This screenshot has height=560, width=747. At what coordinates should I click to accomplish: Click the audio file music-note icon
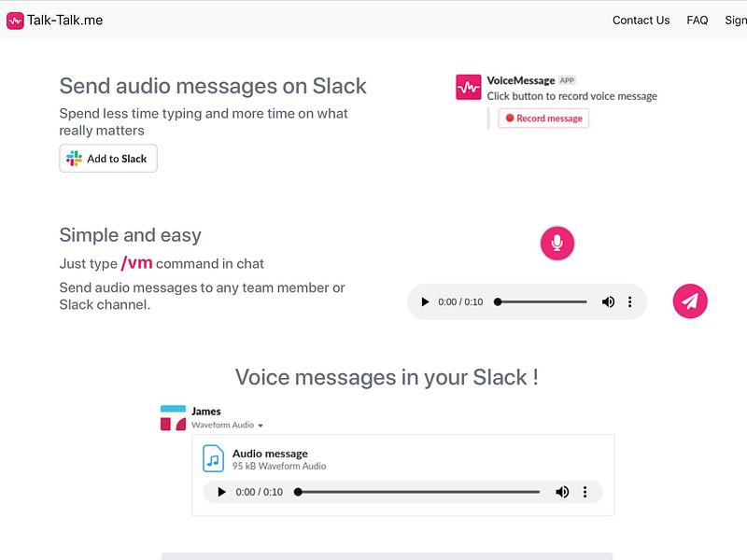(213, 458)
